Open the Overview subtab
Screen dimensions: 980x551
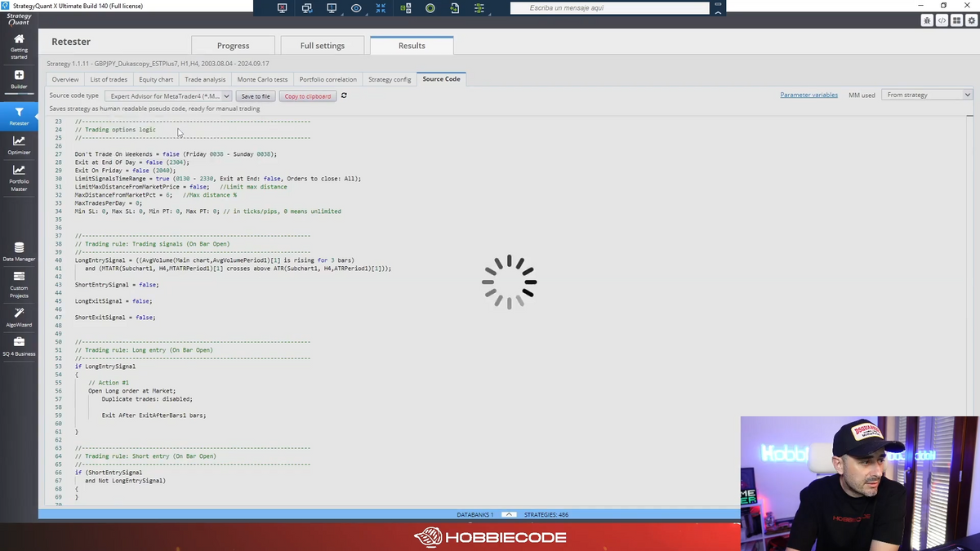65,79
